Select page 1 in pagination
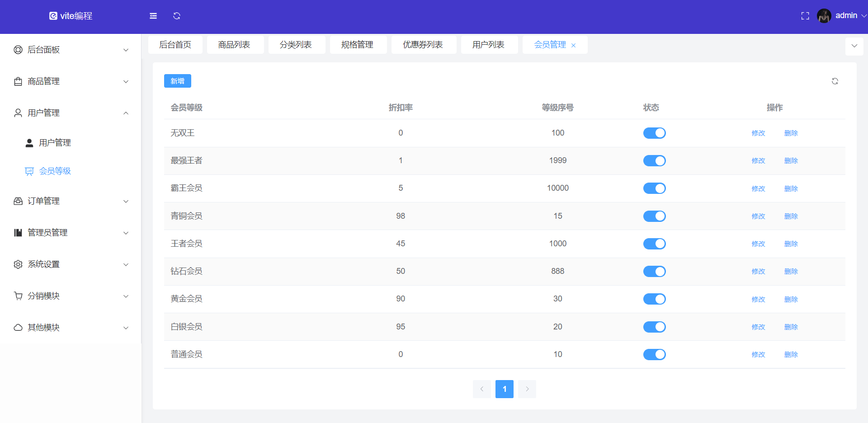Screen dimensions: 868x423 pos(505,389)
